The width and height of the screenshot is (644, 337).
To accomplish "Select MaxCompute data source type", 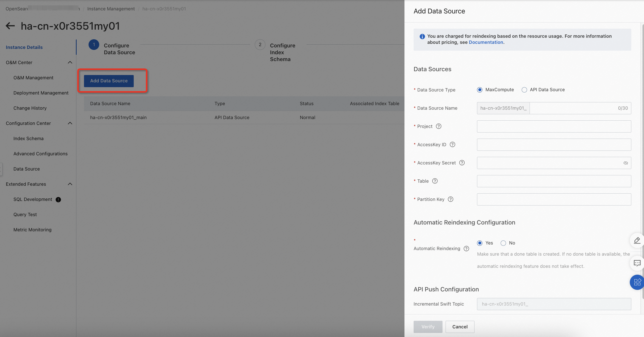I will pyautogui.click(x=480, y=90).
